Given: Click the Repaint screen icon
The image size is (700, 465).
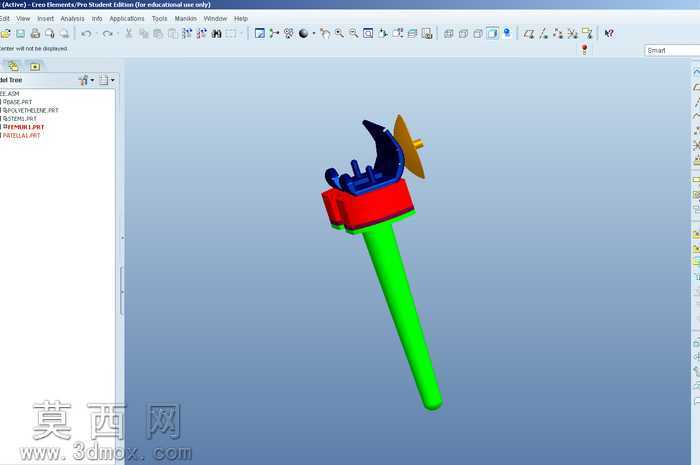Looking at the screenshot, I should pos(259,33).
